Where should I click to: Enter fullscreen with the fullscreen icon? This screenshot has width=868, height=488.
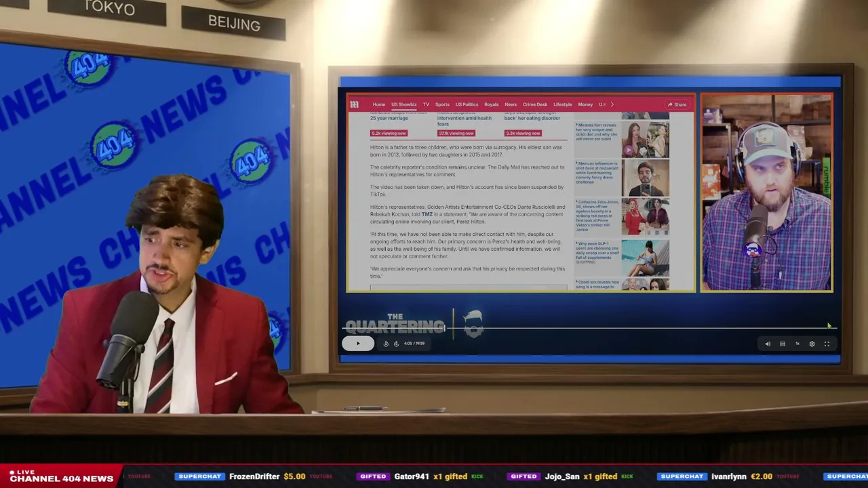(x=827, y=344)
